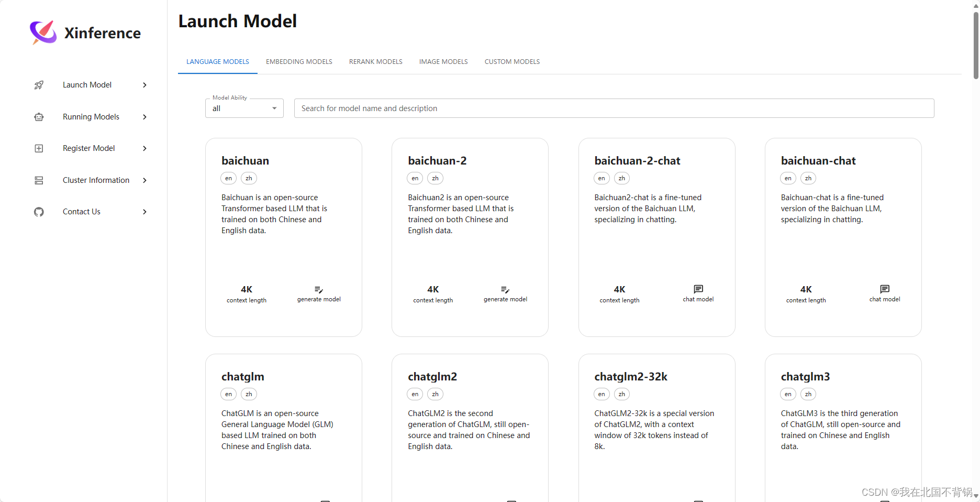The image size is (980, 502).
Task: Click the en tag on chatglm card
Action: click(x=228, y=394)
